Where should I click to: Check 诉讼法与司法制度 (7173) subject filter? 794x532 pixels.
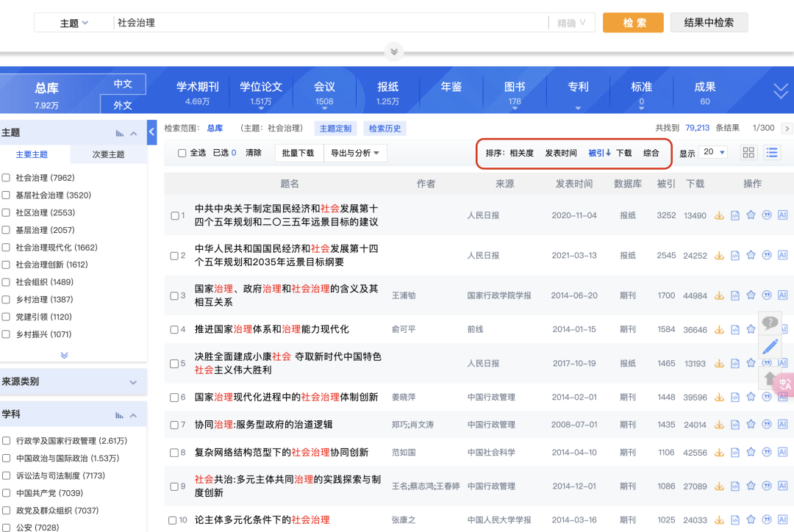6,475
